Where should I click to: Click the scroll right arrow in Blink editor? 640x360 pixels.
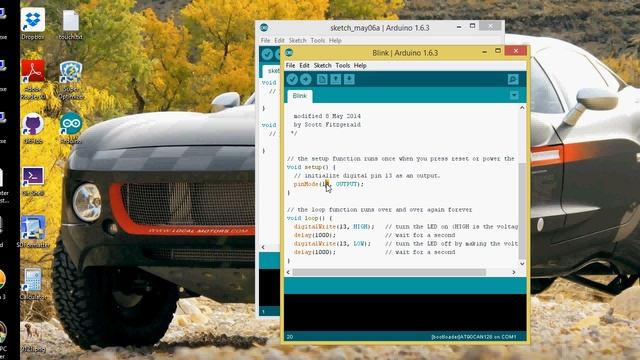click(514, 272)
